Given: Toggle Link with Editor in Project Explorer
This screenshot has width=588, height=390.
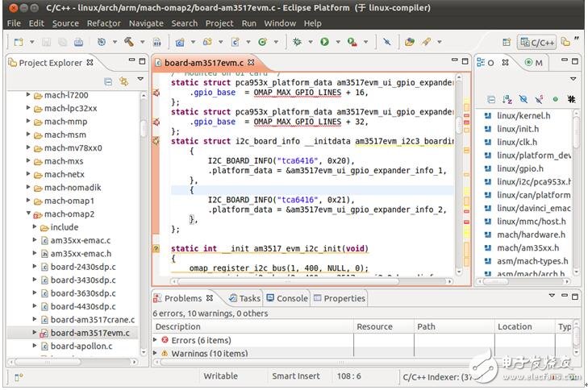Looking at the screenshot, I should (123, 81).
